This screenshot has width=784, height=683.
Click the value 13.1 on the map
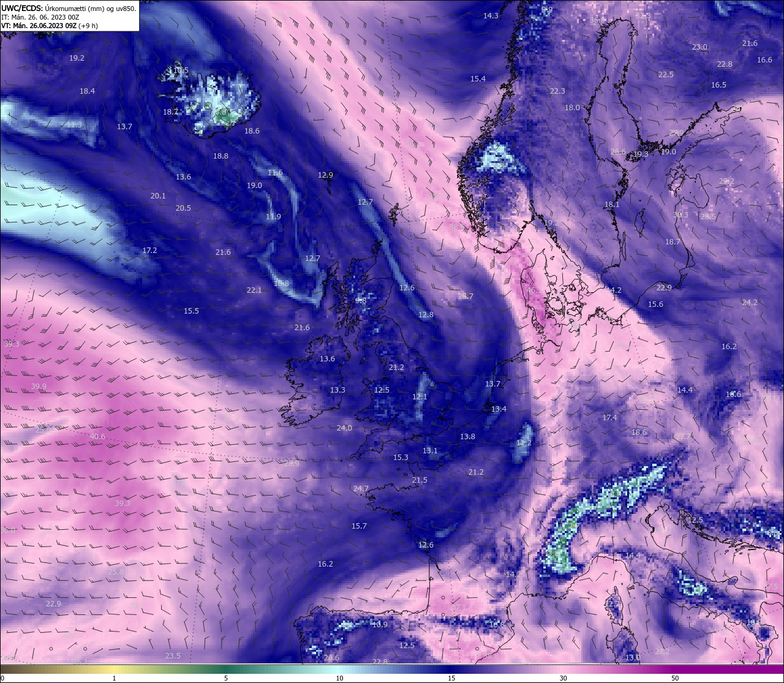point(430,451)
